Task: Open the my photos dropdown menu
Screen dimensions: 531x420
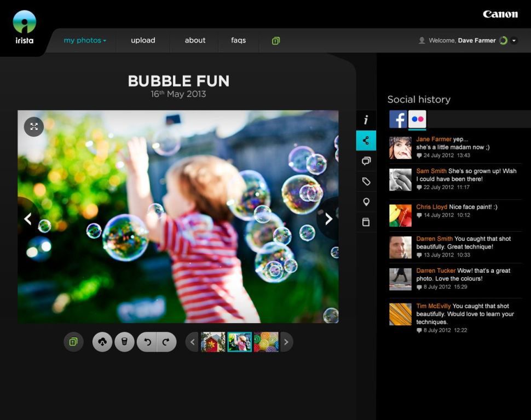Action: tap(85, 41)
